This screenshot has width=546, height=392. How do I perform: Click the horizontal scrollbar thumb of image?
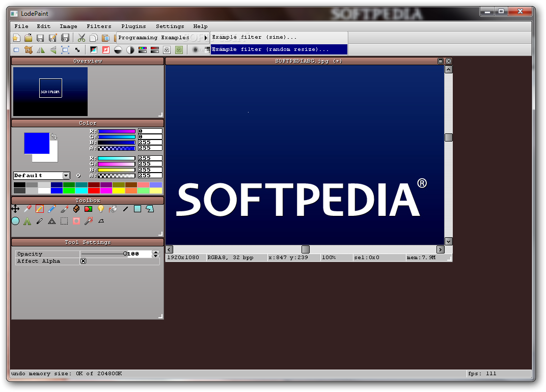click(x=306, y=249)
